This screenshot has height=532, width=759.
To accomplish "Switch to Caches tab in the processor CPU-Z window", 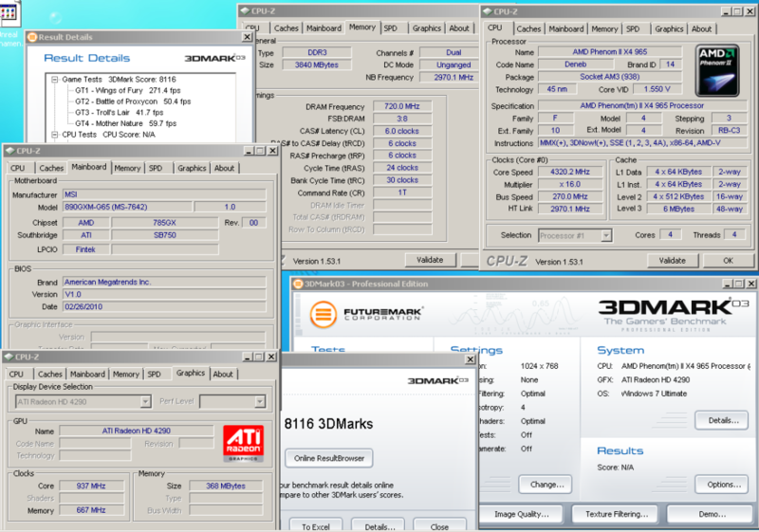I will pos(529,29).
